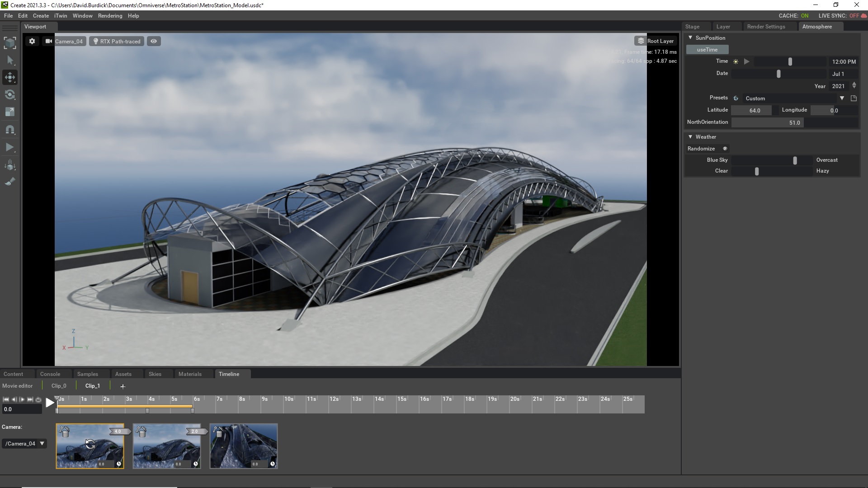Click the RTX Path-traced renderer selector
The height and width of the screenshot is (488, 868).
click(x=116, y=41)
